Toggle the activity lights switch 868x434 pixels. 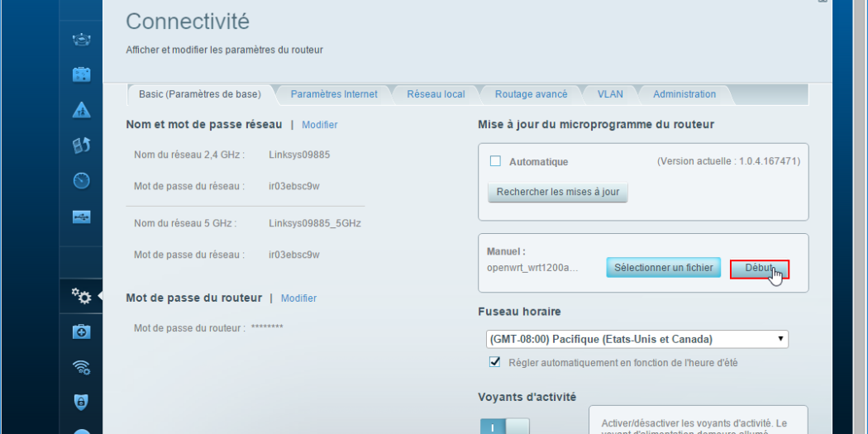[504, 427]
